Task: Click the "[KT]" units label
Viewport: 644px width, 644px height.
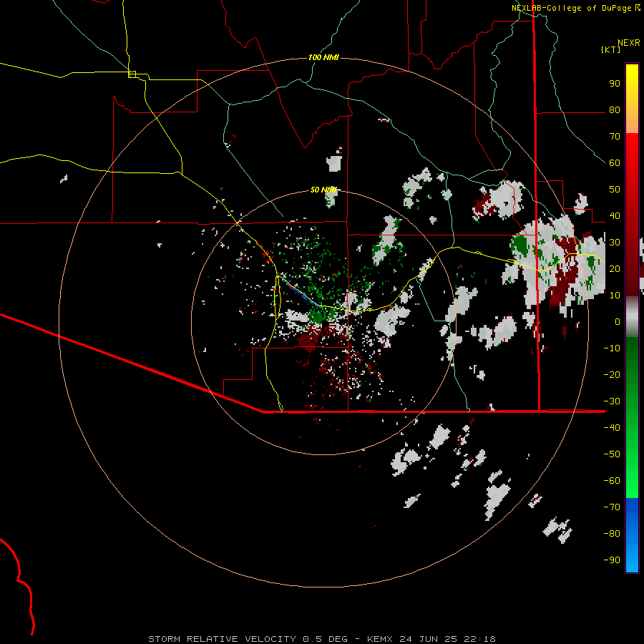Action: [x=611, y=49]
